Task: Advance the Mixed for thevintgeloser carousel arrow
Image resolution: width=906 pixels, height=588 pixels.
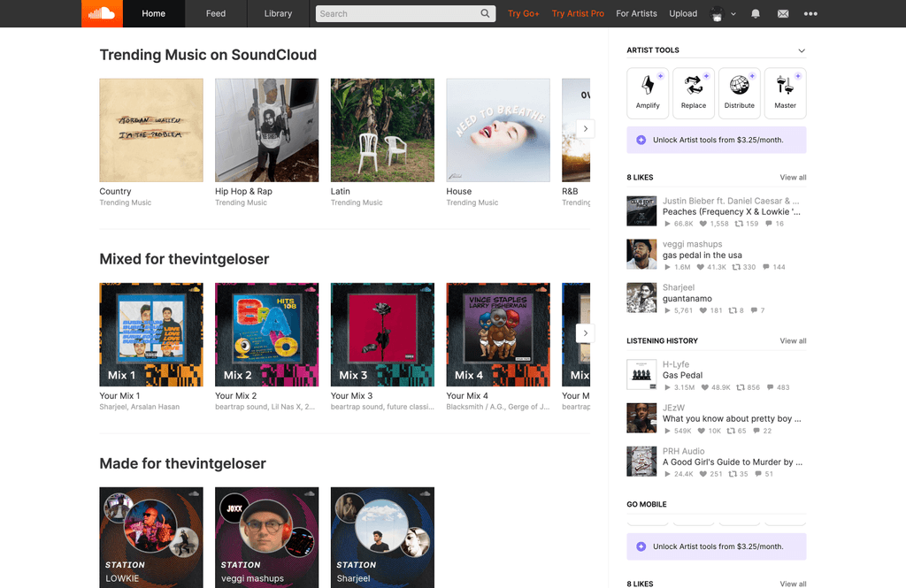Action: [x=586, y=333]
